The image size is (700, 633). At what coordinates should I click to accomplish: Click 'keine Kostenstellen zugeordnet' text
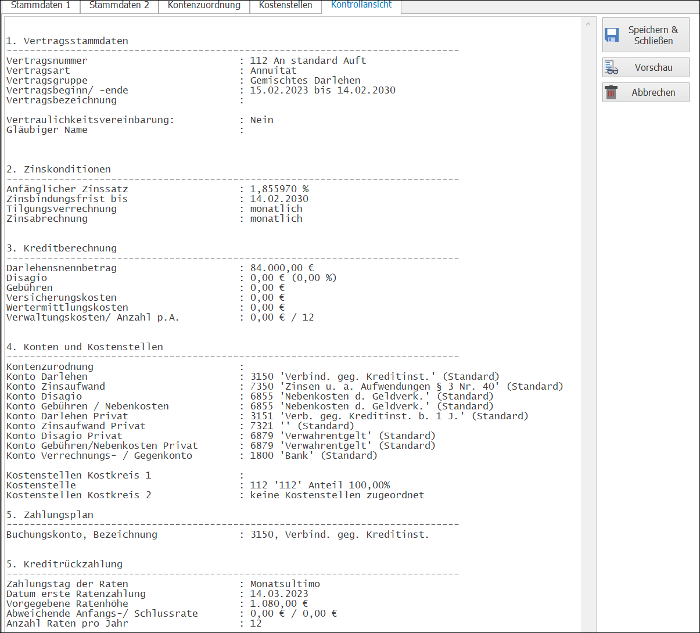pos(337,495)
